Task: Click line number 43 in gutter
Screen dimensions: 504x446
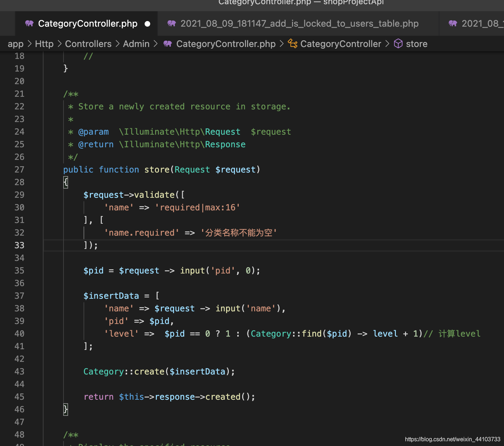Action: (x=19, y=372)
